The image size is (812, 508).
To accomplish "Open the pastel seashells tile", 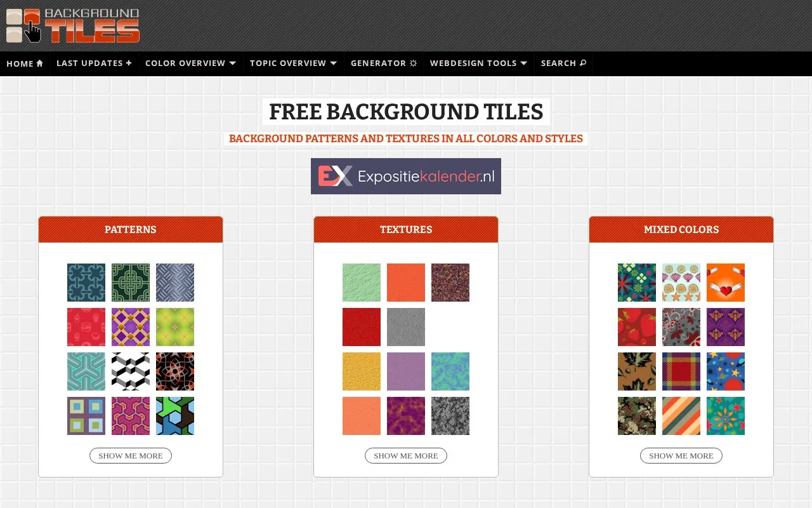I will tap(681, 283).
